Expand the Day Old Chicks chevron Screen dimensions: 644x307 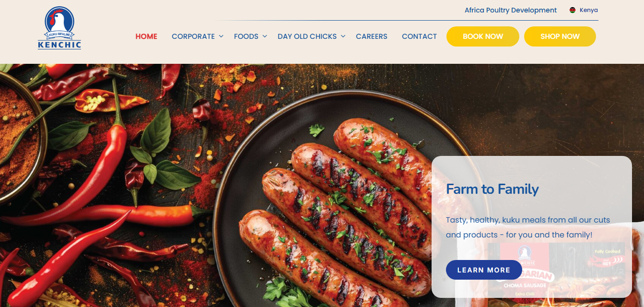coord(343,36)
